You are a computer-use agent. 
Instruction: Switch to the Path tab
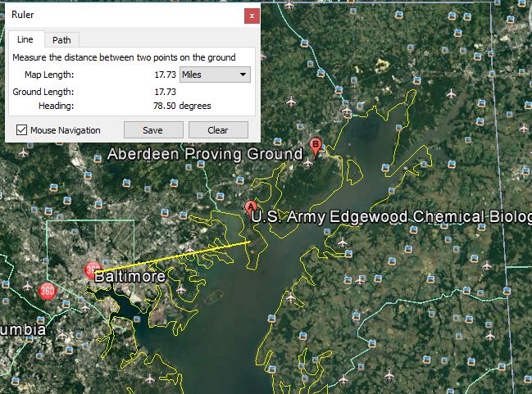click(x=61, y=40)
